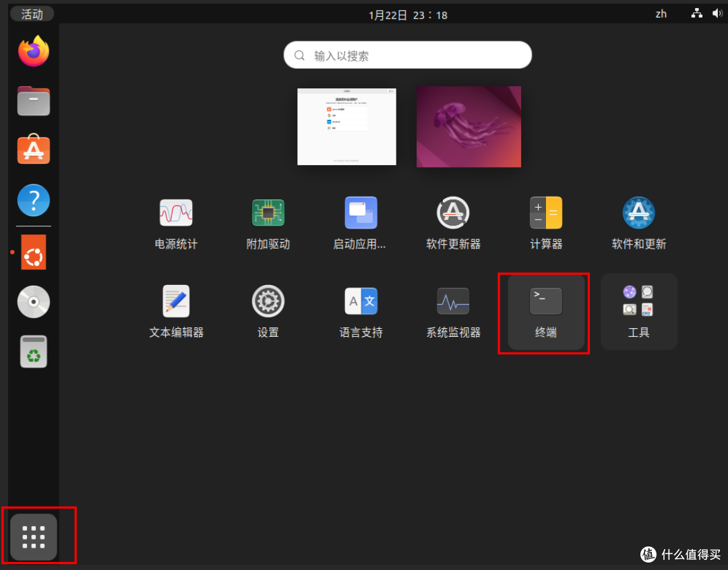The width and height of the screenshot is (728, 570).
Task: Launch Ubuntu Software from the dock
Action: (x=33, y=150)
